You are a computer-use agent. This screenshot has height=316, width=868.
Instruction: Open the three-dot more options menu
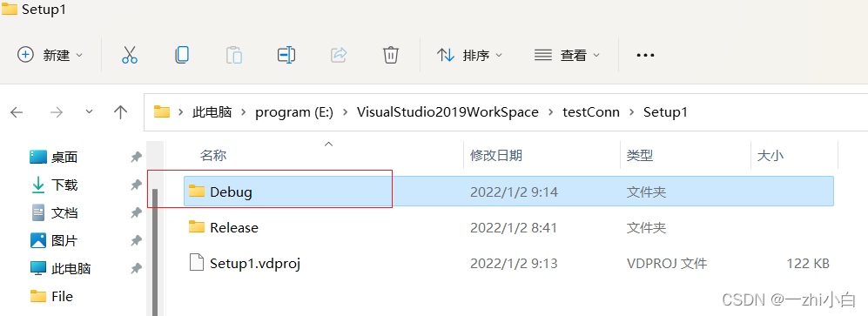coord(645,56)
